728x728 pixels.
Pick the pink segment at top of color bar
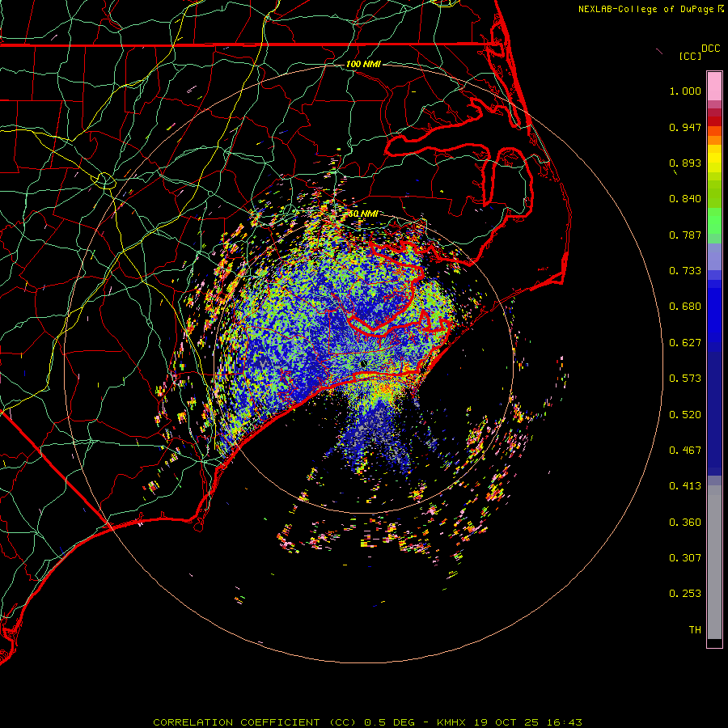pos(714,87)
